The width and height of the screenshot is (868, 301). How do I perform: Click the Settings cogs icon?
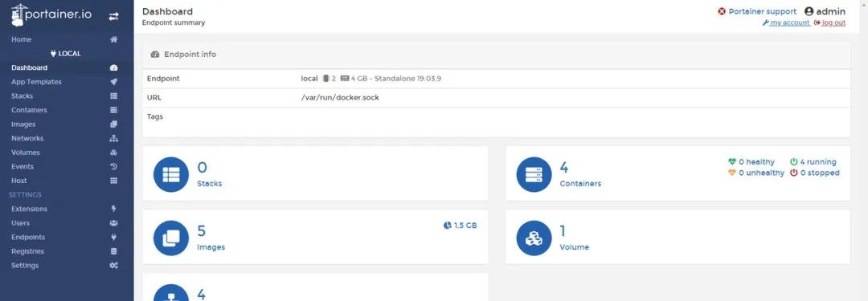click(113, 265)
